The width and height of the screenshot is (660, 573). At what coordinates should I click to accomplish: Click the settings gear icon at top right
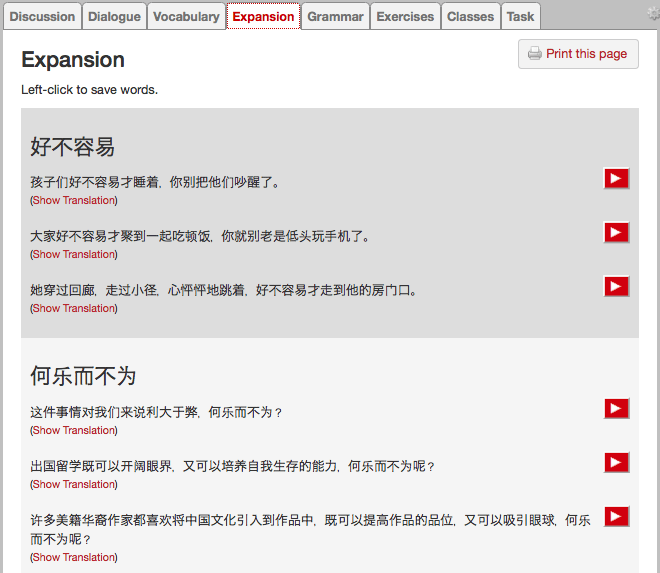point(653,14)
